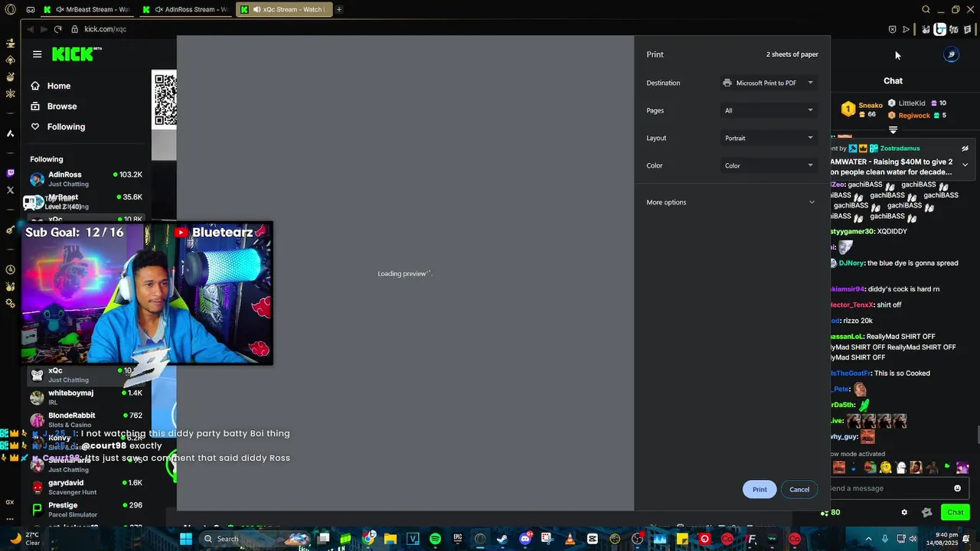Select the xQc Stream browser tab
This screenshot has height=551, width=980.
[283, 9]
